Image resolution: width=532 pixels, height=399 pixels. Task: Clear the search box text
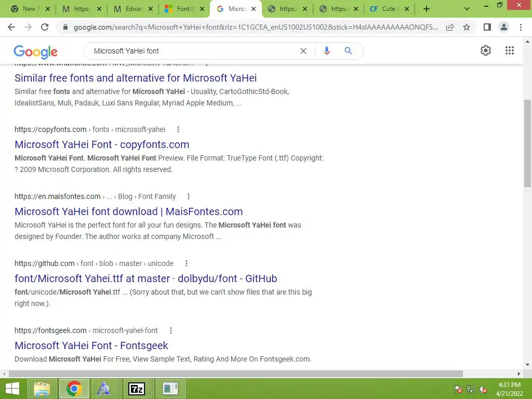coord(303,51)
